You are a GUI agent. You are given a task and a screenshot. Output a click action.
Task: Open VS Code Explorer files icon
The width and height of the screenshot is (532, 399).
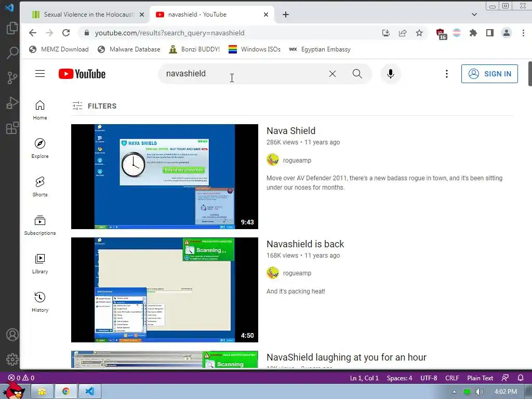(x=12, y=28)
